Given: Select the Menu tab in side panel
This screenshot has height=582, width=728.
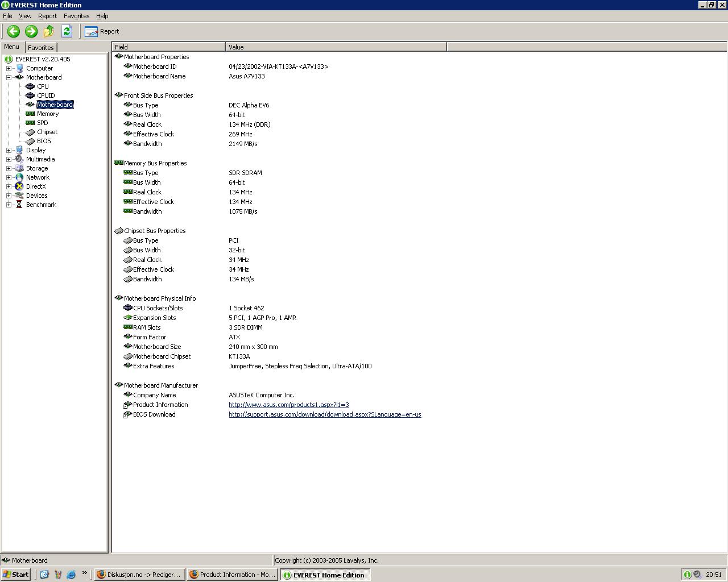Looking at the screenshot, I should (12, 47).
